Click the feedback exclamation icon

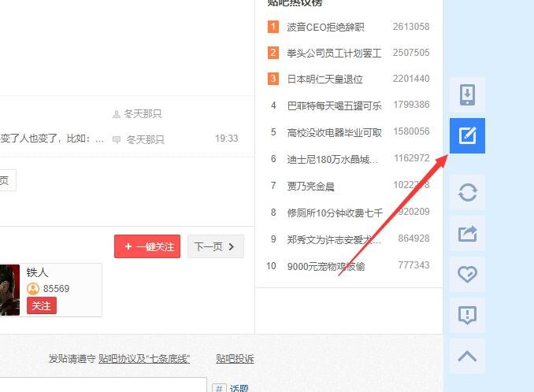point(467,315)
